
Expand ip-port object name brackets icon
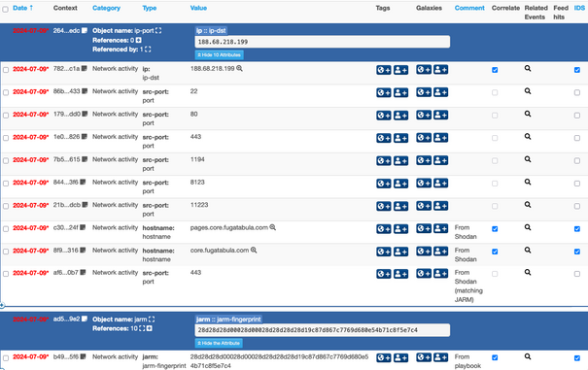tap(158, 31)
